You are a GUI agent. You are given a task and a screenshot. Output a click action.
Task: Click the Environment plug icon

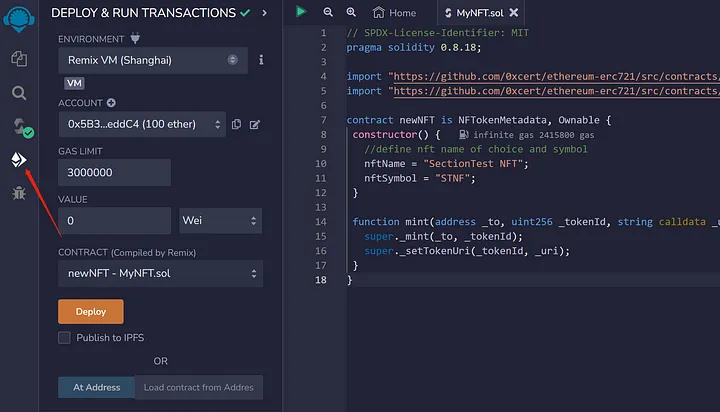tap(135, 38)
